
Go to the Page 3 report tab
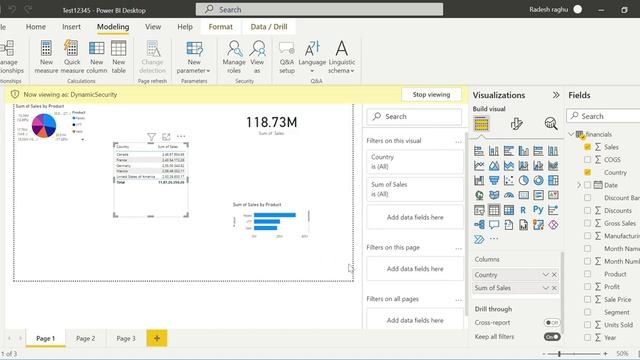tap(126, 338)
